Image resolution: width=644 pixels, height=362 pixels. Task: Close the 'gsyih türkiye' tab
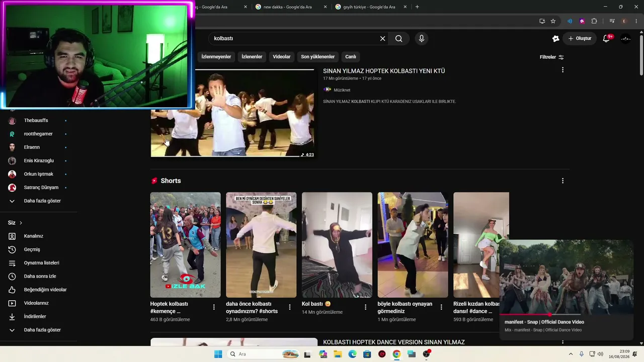point(406,7)
